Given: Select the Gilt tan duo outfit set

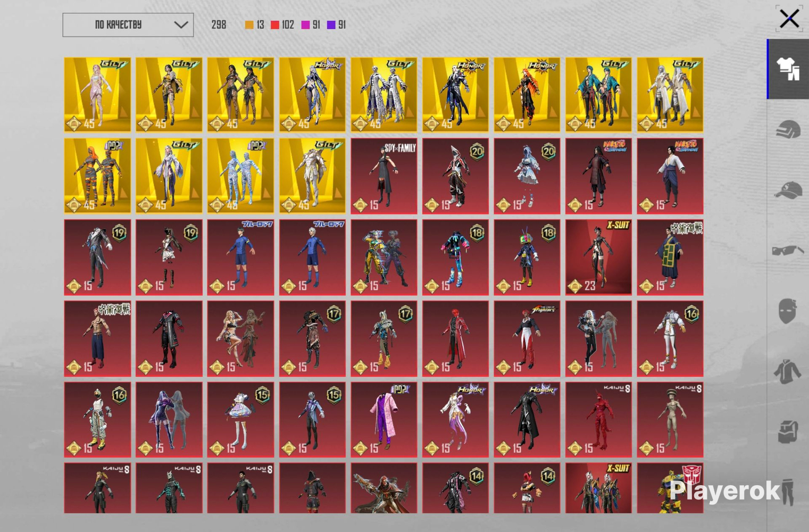Looking at the screenshot, I should point(240,95).
